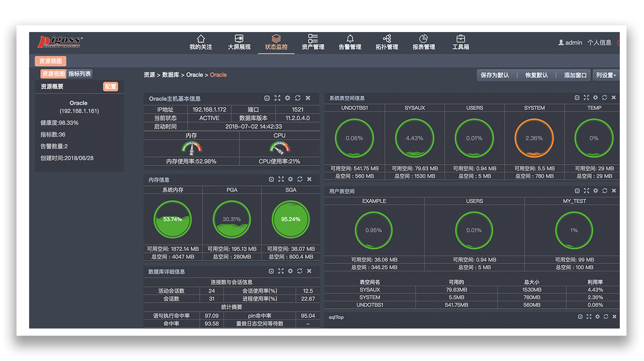Click the orange Oracle breadcrumb item
The width and height of the screenshot is (644, 361).
pyautogui.click(x=218, y=75)
